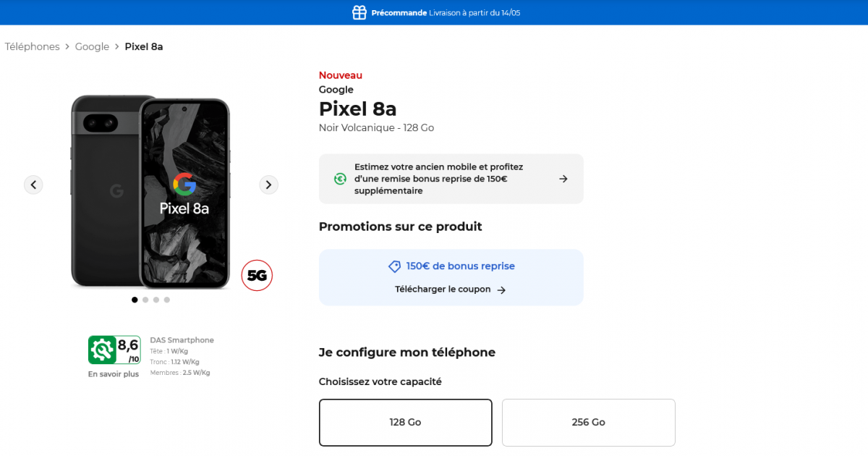Show the third carousel image dot
Image resolution: width=868 pixels, height=456 pixels.
coord(156,300)
